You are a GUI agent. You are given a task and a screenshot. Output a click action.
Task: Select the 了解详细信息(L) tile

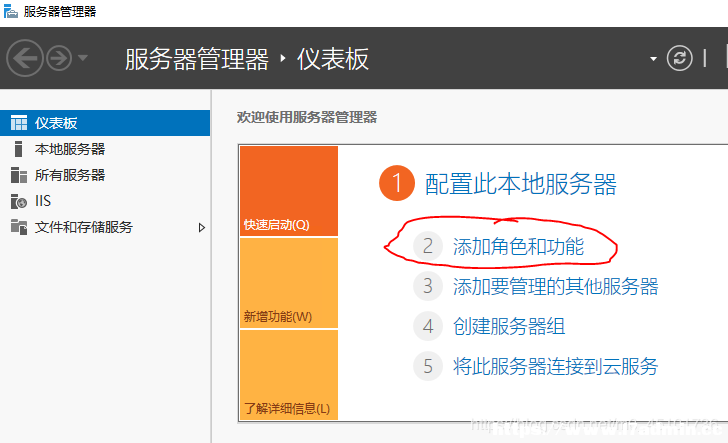pos(289,375)
